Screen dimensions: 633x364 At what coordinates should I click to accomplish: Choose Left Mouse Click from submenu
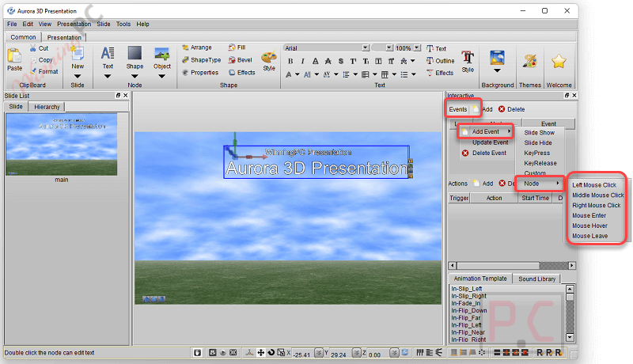point(594,185)
